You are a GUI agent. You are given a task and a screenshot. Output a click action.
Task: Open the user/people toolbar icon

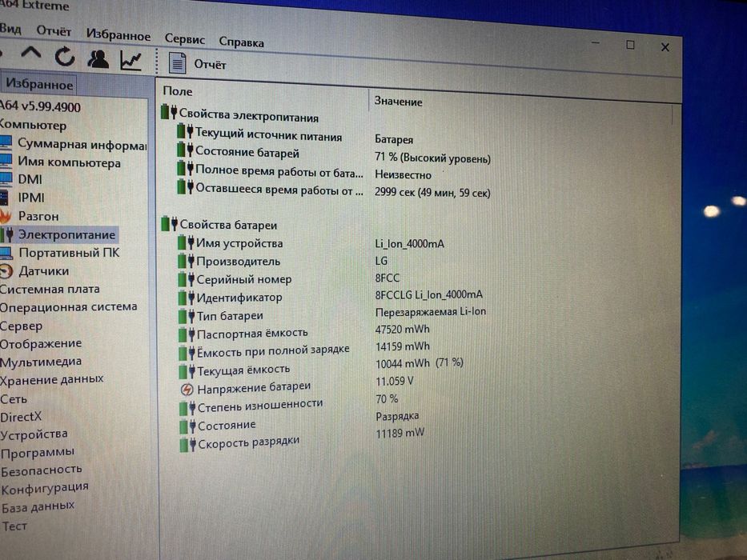pos(98,59)
